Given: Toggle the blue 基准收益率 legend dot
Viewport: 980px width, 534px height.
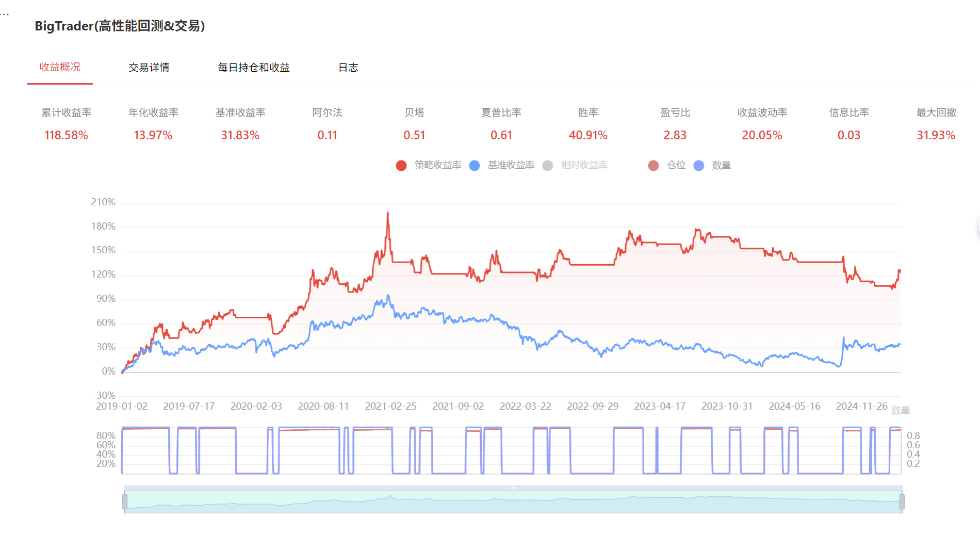Looking at the screenshot, I should [475, 166].
